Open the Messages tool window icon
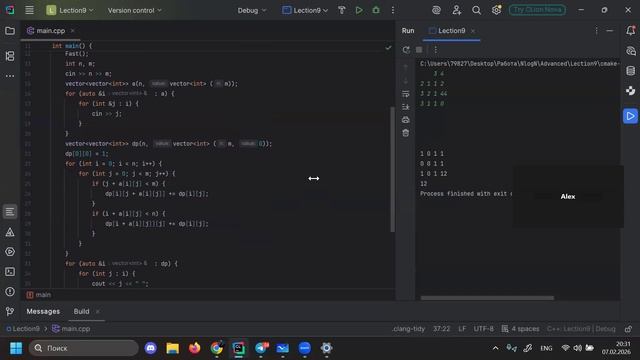Screen dimensions: 640x360 pos(10,212)
